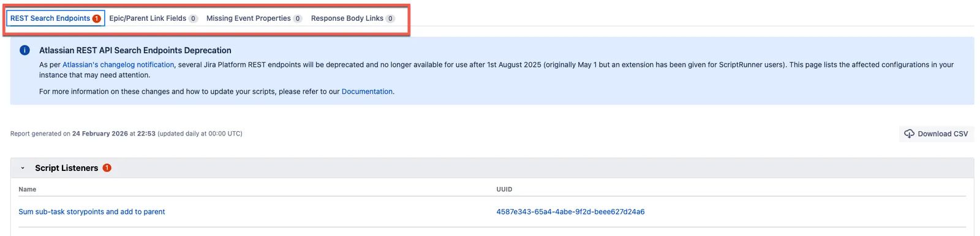Click the red count badge beside Script Listeners
980x236 pixels.
coord(107,168)
